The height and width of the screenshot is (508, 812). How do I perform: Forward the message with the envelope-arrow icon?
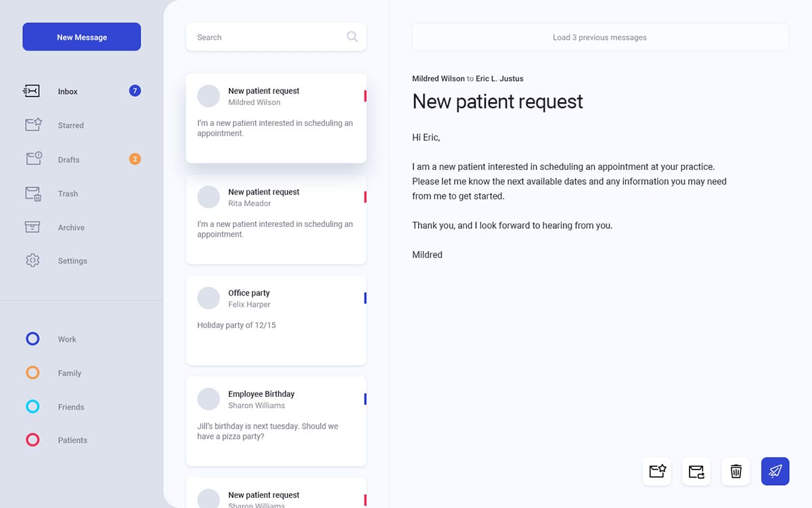coord(696,471)
